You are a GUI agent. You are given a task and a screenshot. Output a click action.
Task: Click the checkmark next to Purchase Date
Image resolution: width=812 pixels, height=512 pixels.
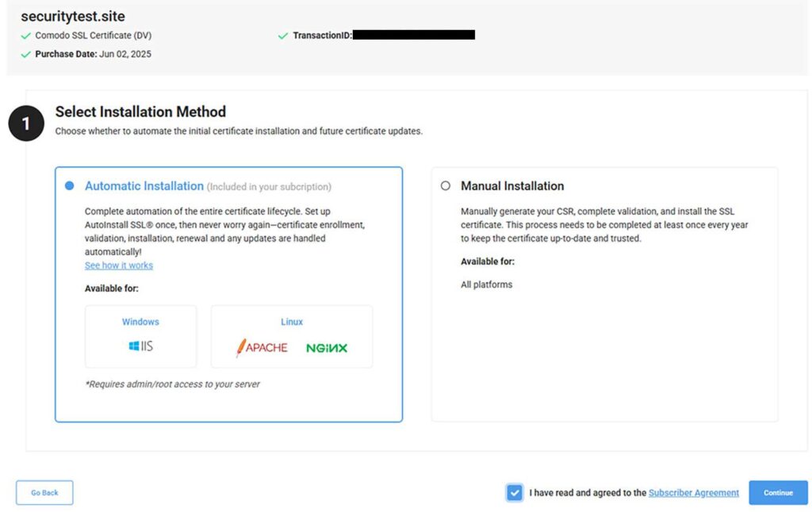coord(25,54)
